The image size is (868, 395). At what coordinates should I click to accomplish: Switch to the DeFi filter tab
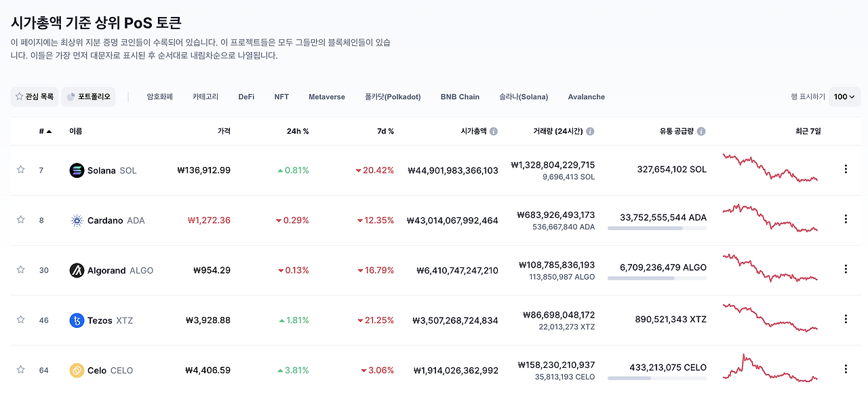click(245, 96)
